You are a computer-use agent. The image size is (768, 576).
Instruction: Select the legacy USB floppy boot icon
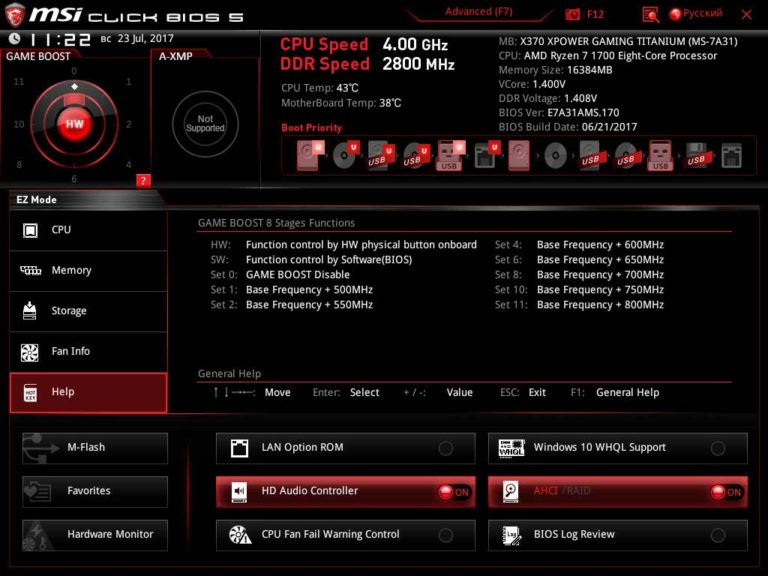coord(697,156)
